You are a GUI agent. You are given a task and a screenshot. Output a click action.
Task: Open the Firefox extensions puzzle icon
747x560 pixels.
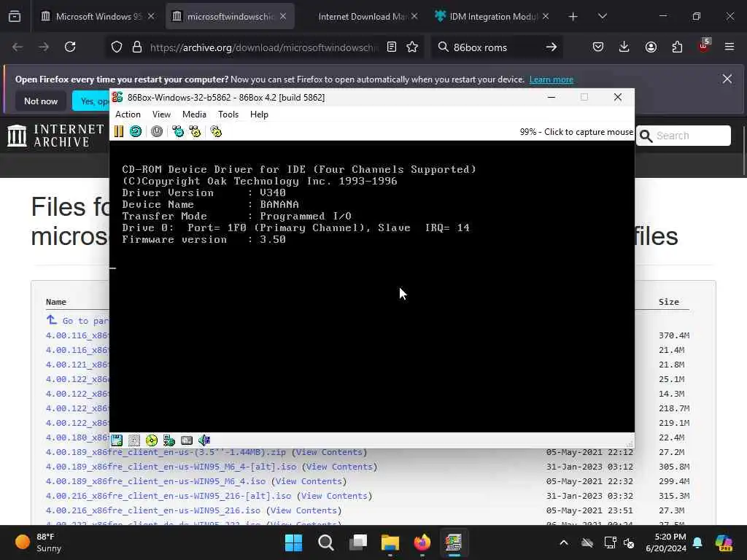pyautogui.click(x=677, y=47)
